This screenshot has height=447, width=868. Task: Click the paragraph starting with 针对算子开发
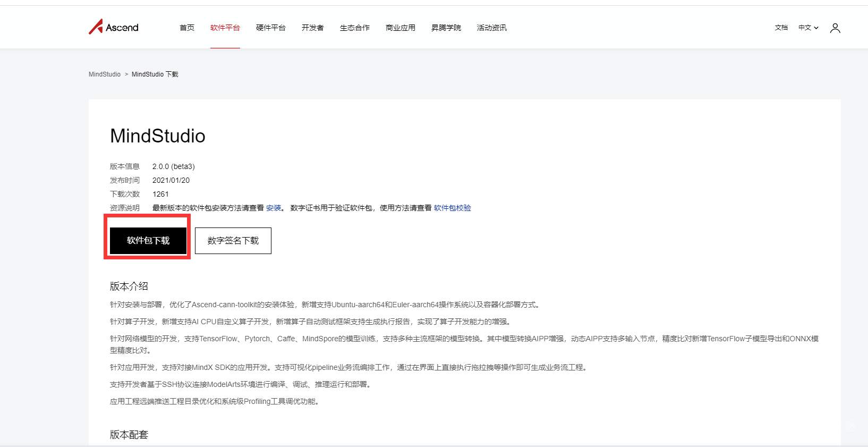pyautogui.click(x=311, y=322)
